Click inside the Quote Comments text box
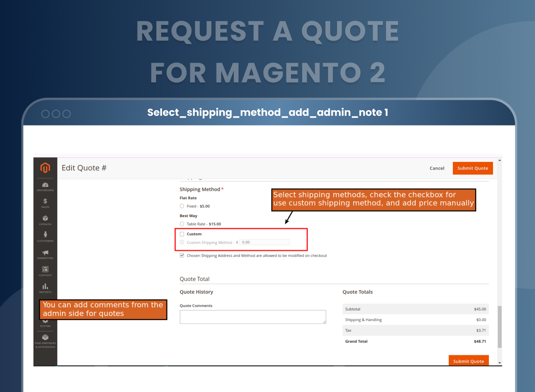Viewport: 535px width, 392px height. 253,317
